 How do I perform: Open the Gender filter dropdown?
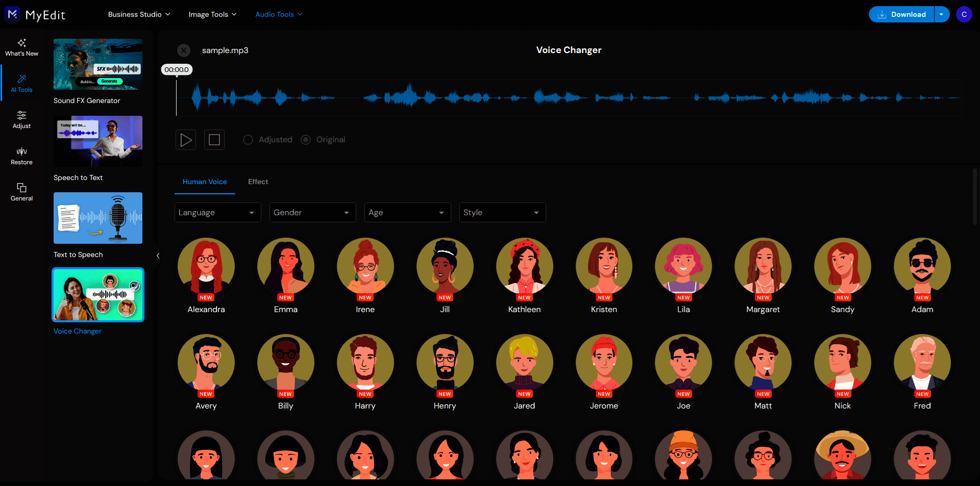click(x=313, y=213)
